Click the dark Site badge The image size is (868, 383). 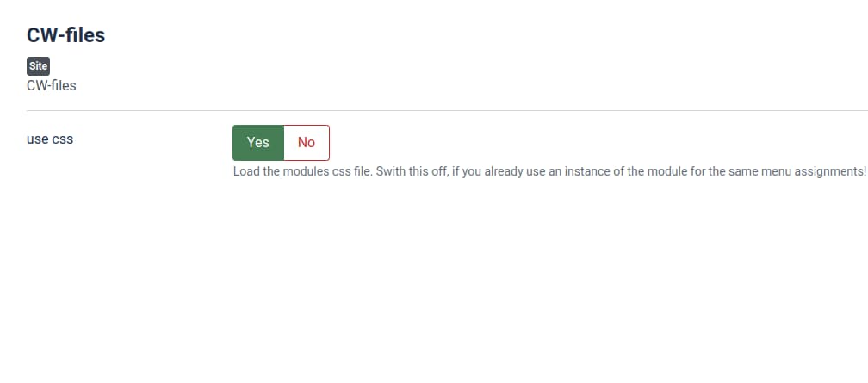[38, 66]
